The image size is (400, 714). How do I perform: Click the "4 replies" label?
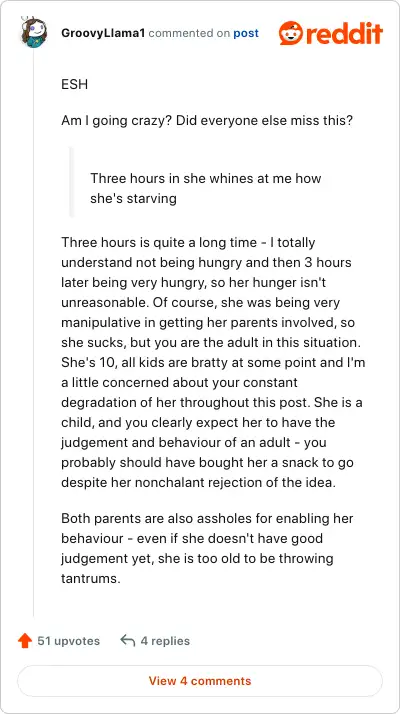(165, 641)
